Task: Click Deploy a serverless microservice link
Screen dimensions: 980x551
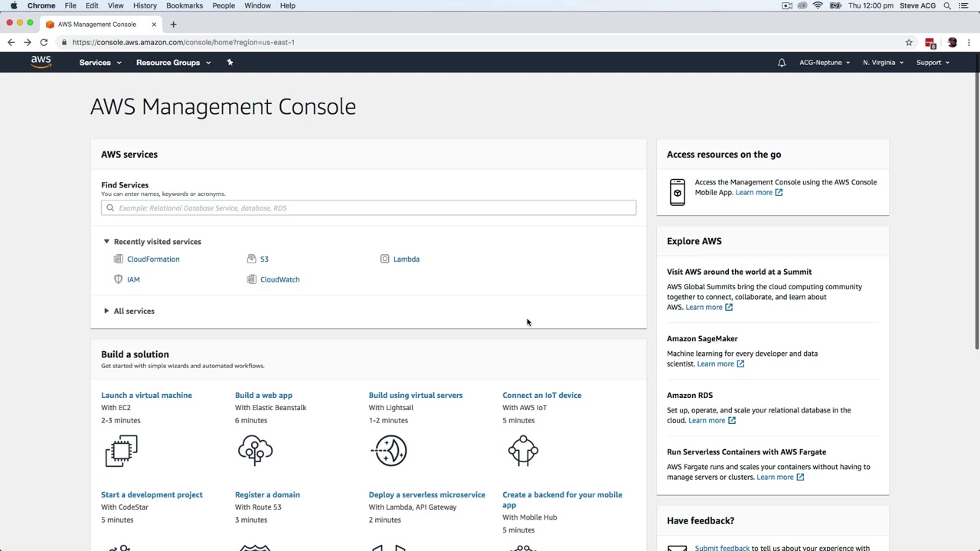Action: pyautogui.click(x=427, y=495)
